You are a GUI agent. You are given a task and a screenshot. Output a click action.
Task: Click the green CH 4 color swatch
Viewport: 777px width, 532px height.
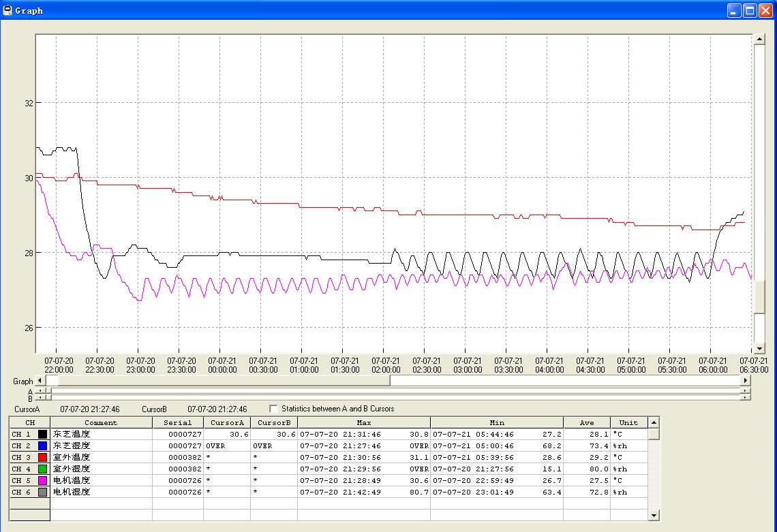point(42,469)
